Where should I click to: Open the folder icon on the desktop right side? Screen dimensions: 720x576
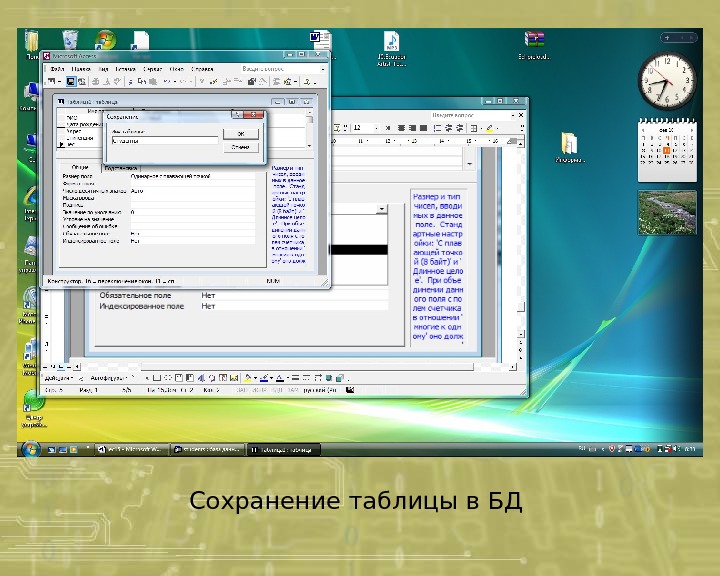point(569,147)
